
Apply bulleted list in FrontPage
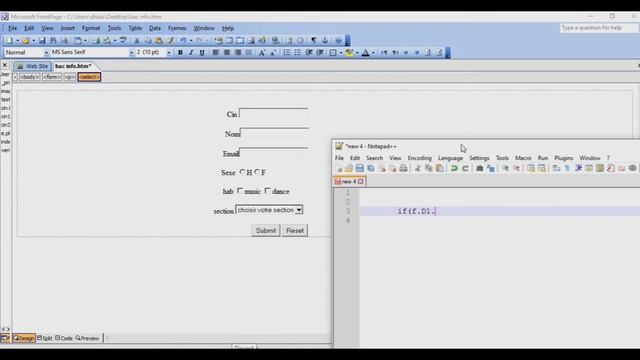click(298, 53)
